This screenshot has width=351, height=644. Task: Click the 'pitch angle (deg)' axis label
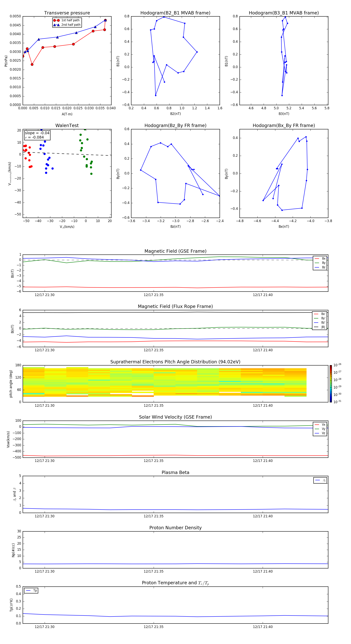11,384
